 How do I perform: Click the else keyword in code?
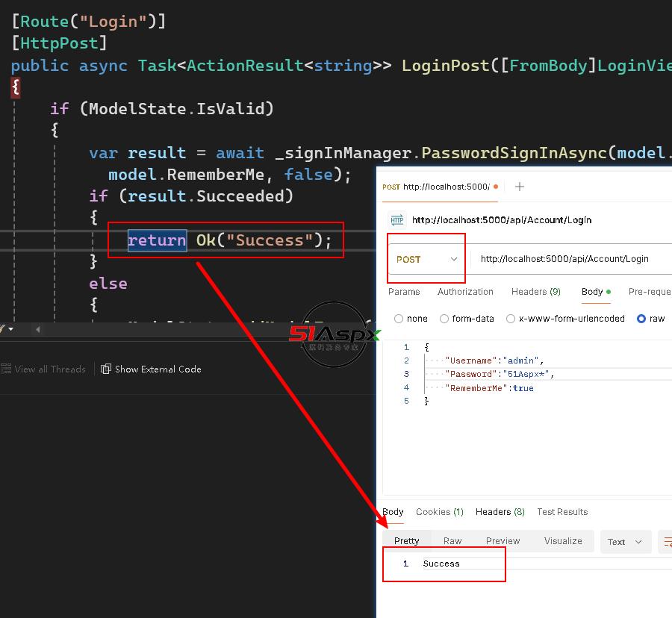point(108,284)
